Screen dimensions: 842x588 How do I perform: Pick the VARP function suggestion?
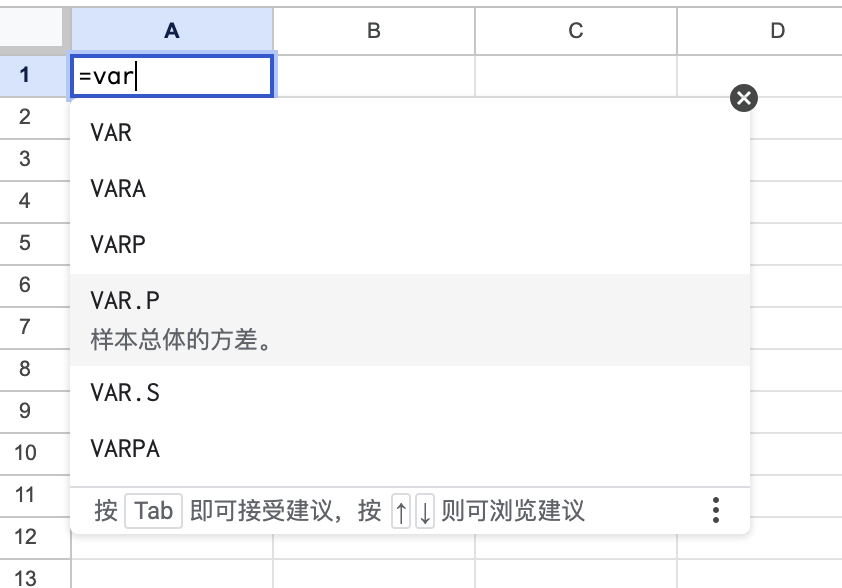(x=118, y=245)
